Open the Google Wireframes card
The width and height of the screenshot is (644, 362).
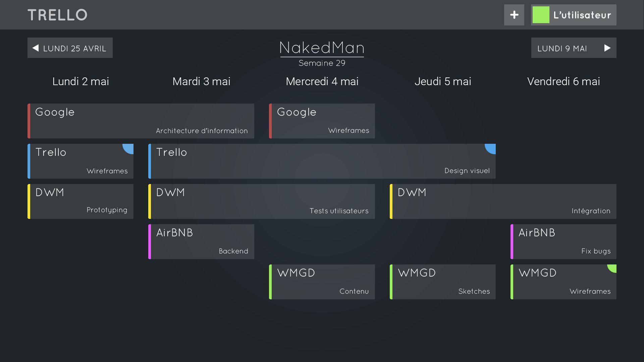pyautogui.click(x=322, y=121)
